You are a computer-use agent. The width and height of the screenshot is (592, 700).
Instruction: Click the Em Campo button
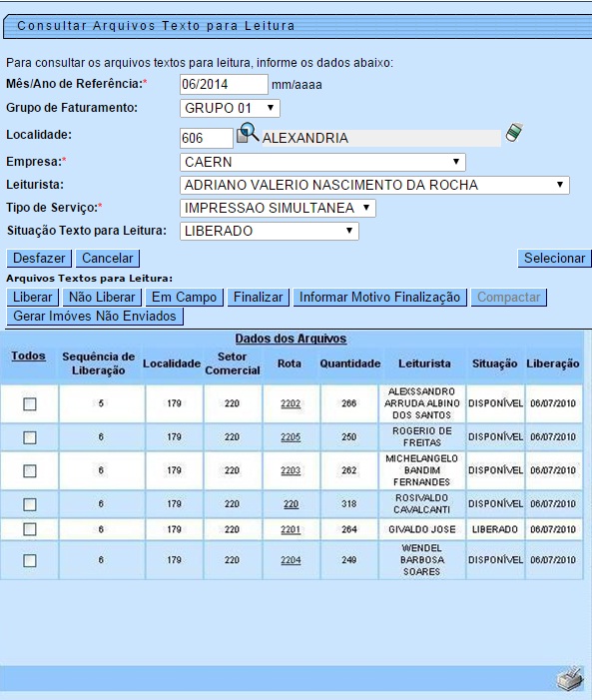(x=184, y=298)
